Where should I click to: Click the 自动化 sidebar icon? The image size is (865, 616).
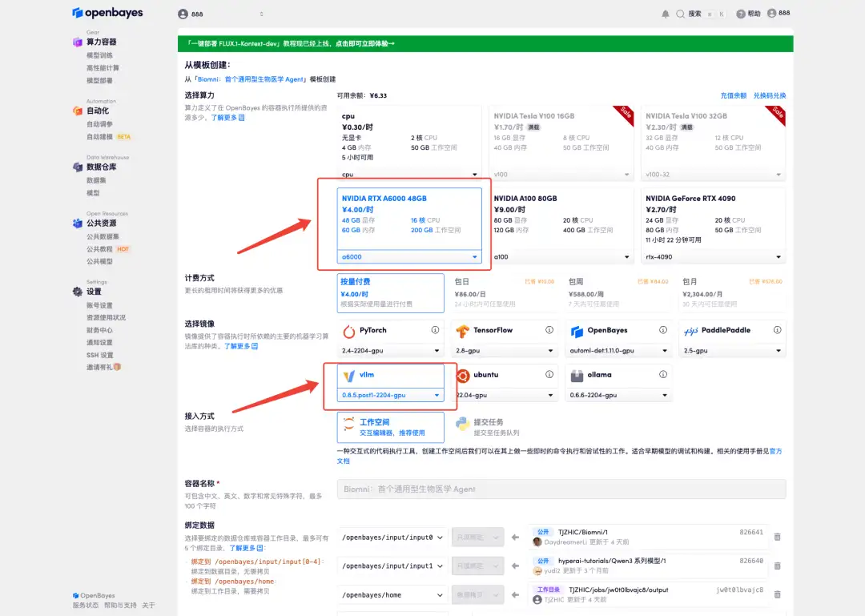point(78,111)
